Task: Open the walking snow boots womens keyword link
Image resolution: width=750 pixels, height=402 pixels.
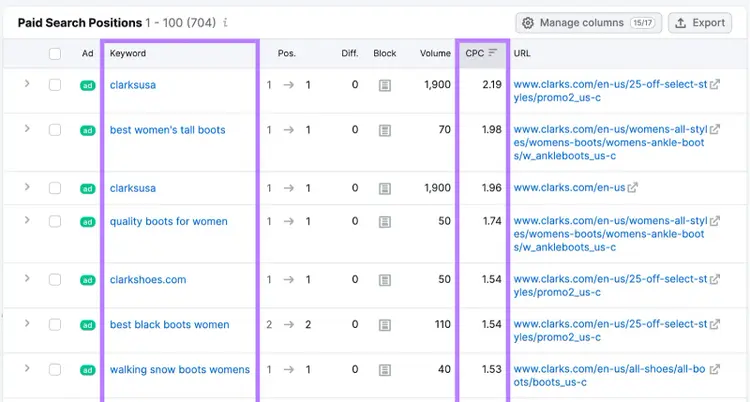Action: [180, 369]
